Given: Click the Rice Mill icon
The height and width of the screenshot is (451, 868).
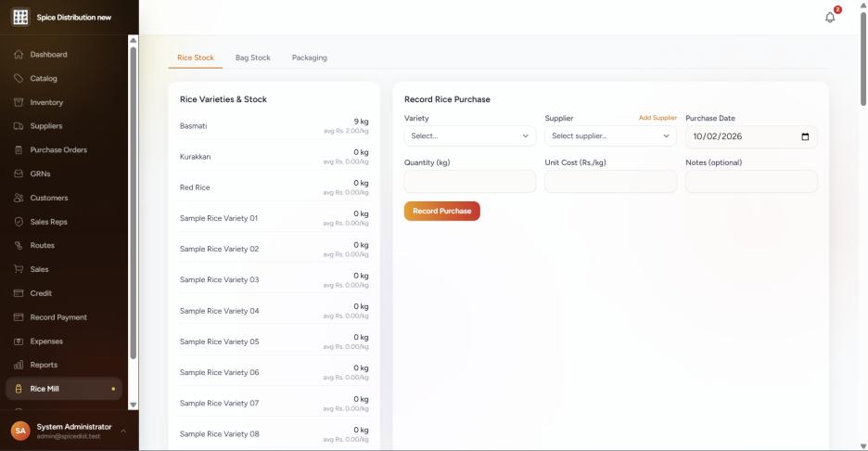Looking at the screenshot, I should coord(19,389).
